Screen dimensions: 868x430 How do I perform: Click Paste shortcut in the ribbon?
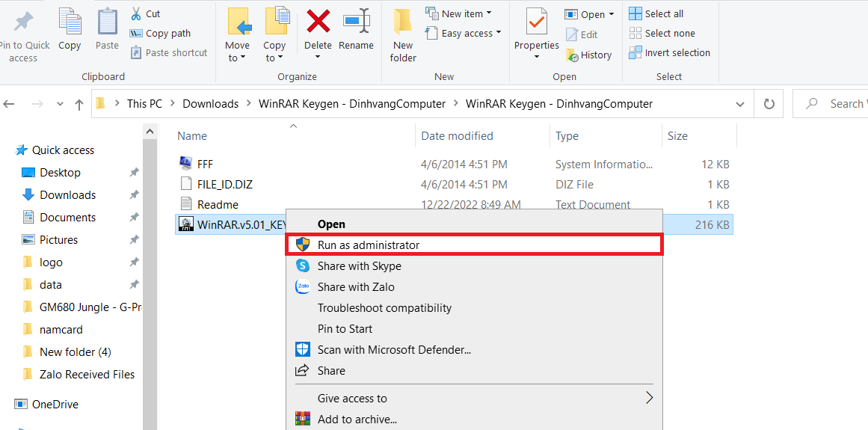169,52
